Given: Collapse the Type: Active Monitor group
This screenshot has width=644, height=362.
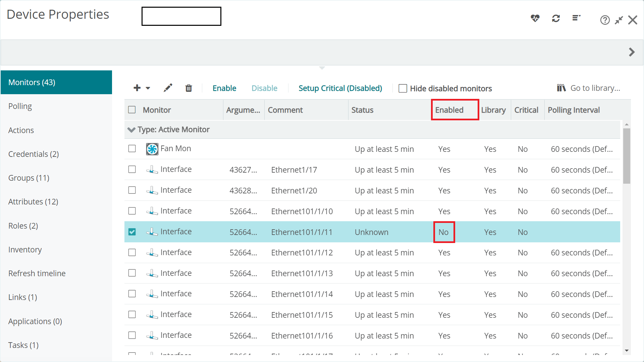Looking at the screenshot, I should click(131, 130).
